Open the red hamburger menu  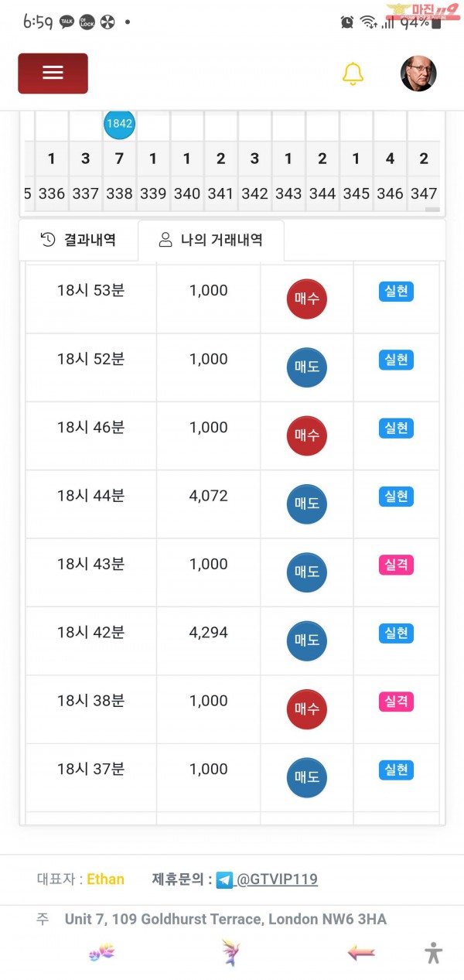pos(53,73)
